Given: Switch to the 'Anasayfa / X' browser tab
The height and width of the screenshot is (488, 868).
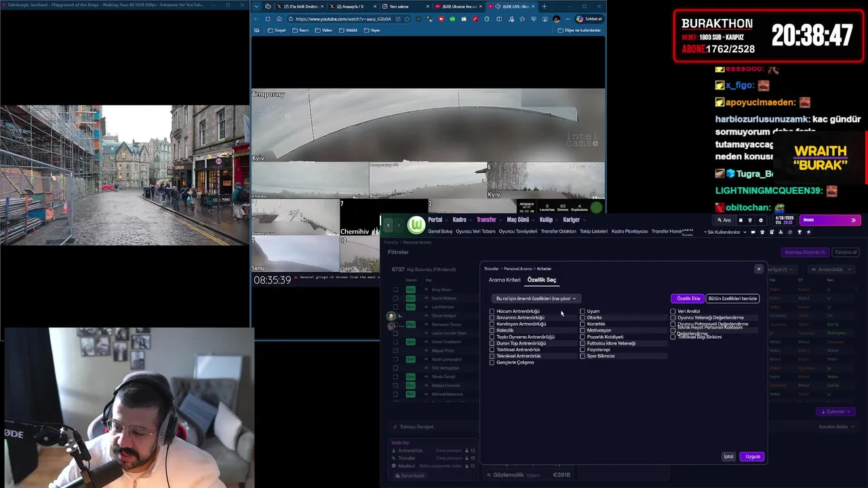Looking at the screenshot, I should tap(353, 6).
